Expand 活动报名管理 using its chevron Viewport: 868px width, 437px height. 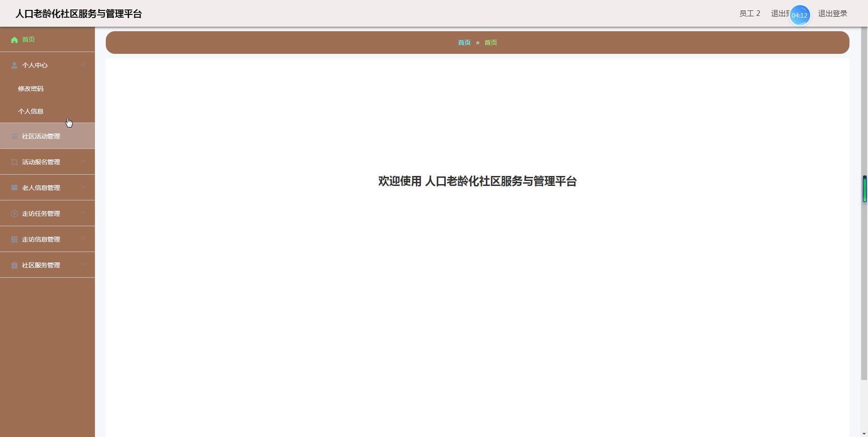coord(83,161)
